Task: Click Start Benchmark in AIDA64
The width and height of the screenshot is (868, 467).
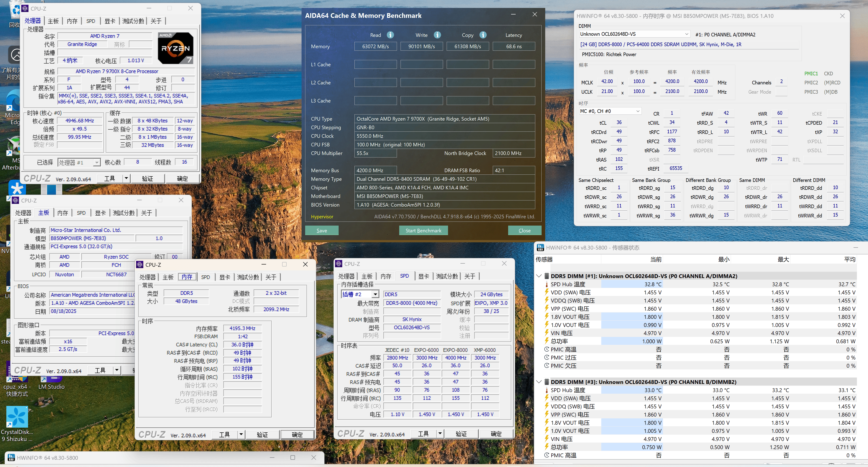Action: (x=423, y=230)
